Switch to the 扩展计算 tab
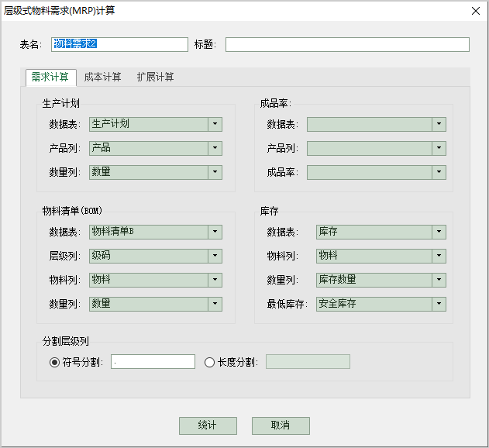Image resolution: width=489 pixels, height=448 pixels. (x=155, y=77)
